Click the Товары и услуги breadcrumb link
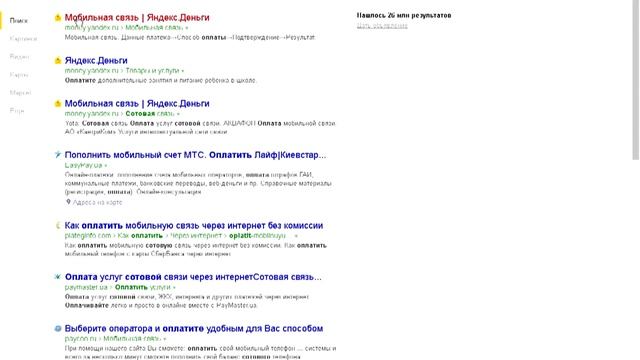 point(152,71)
